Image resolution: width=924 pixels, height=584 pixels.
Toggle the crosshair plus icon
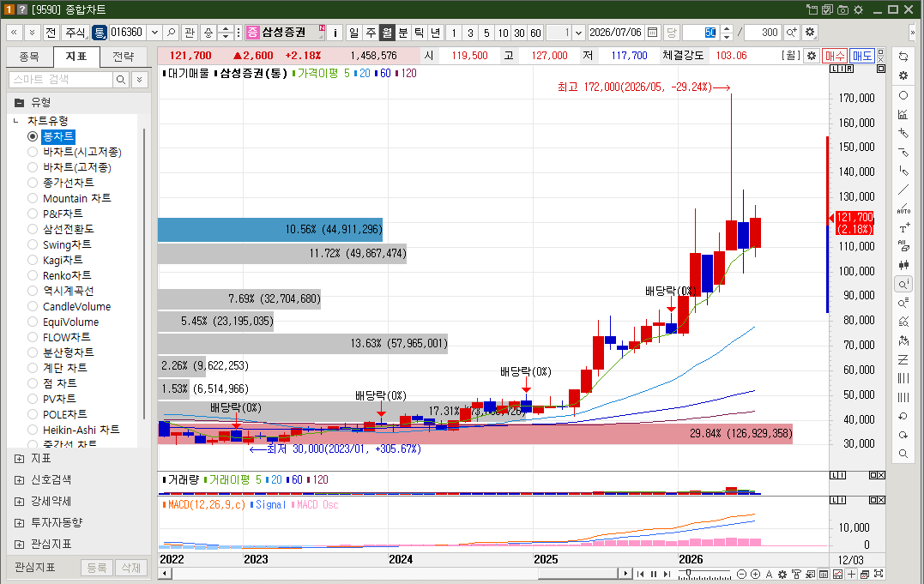(851, 574)
